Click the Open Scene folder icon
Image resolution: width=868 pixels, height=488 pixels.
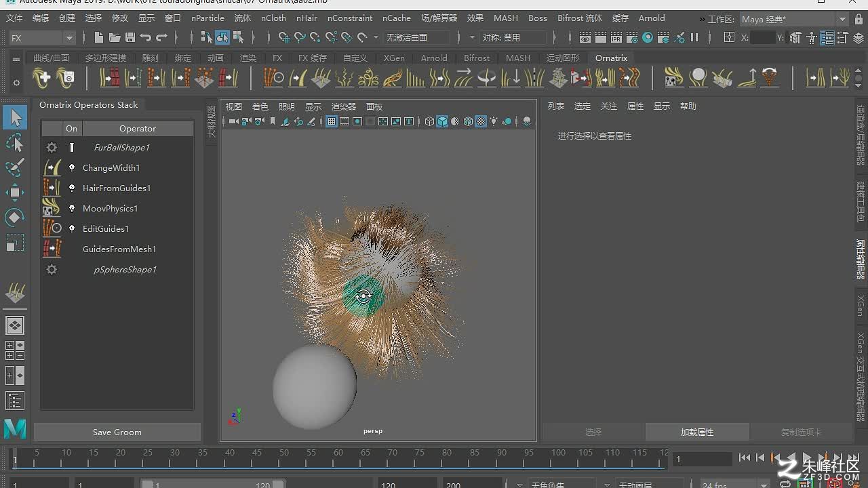pos(115,38)
